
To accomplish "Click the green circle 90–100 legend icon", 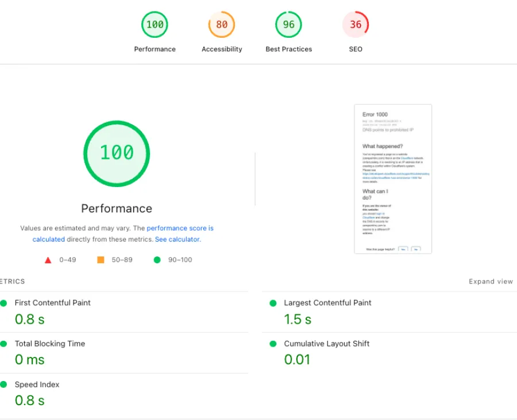I will (x=157, y=260).
